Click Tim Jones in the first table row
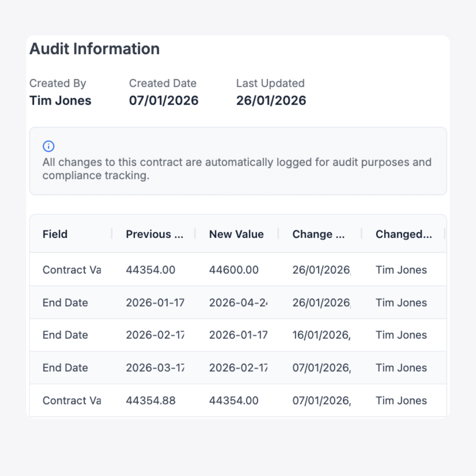This screenshot has width=476, height=476. click(401, 270)
